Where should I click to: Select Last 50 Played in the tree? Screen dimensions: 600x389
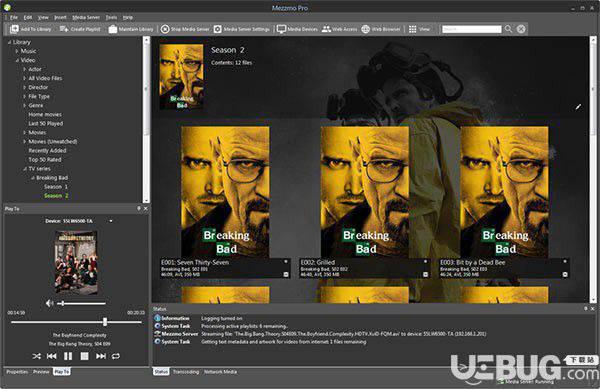[46, 124]
